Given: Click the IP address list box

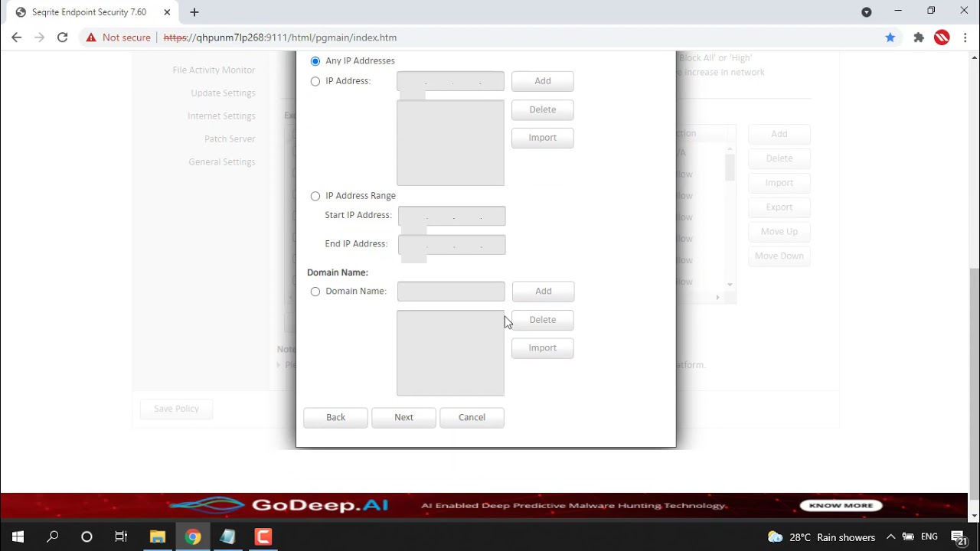Looking at the screenshot, I should point(451,143).
